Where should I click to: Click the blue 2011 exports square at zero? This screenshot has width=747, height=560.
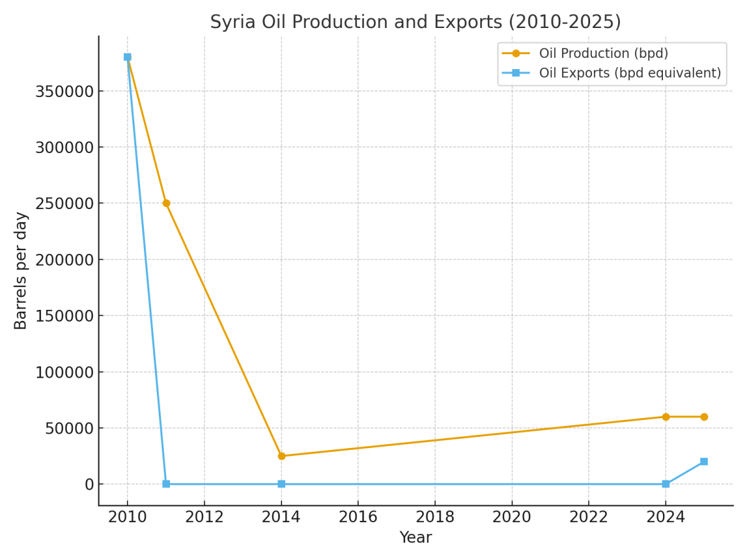pos(166,484)
